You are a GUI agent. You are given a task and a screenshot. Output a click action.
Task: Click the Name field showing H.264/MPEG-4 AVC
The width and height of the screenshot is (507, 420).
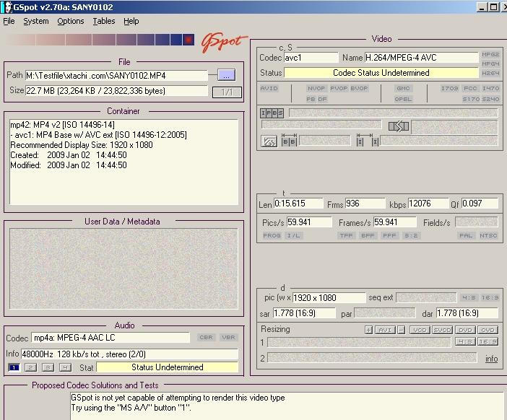[421, 58]
